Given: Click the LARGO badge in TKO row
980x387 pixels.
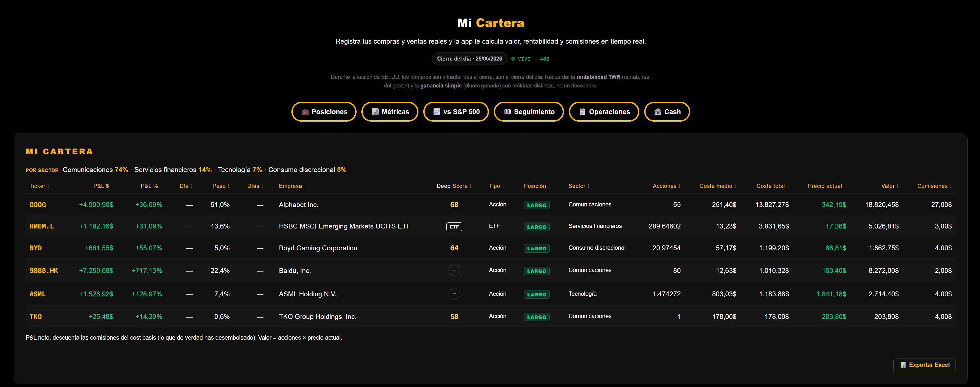Looking at the screenshot, I should click(x=537, y=317).
